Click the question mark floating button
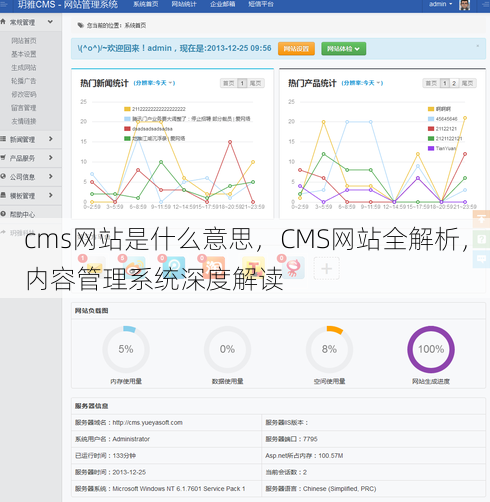The width and height of the screenshot is (490, 502). coord(481,239)
